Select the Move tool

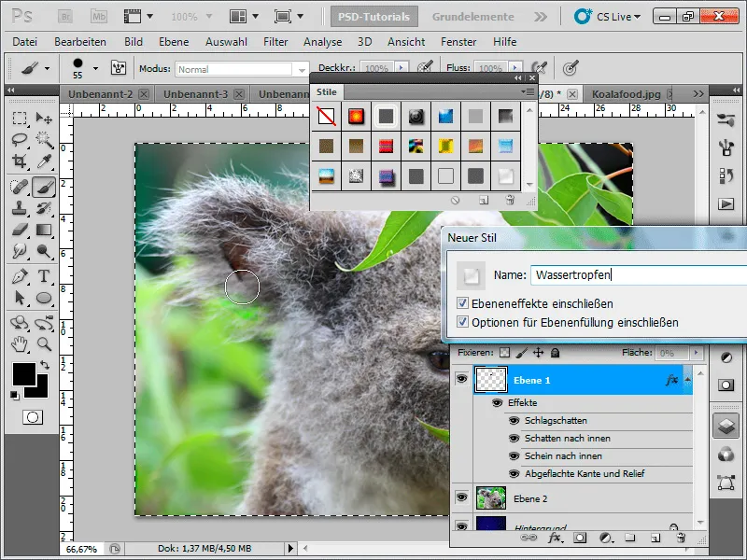44,118
